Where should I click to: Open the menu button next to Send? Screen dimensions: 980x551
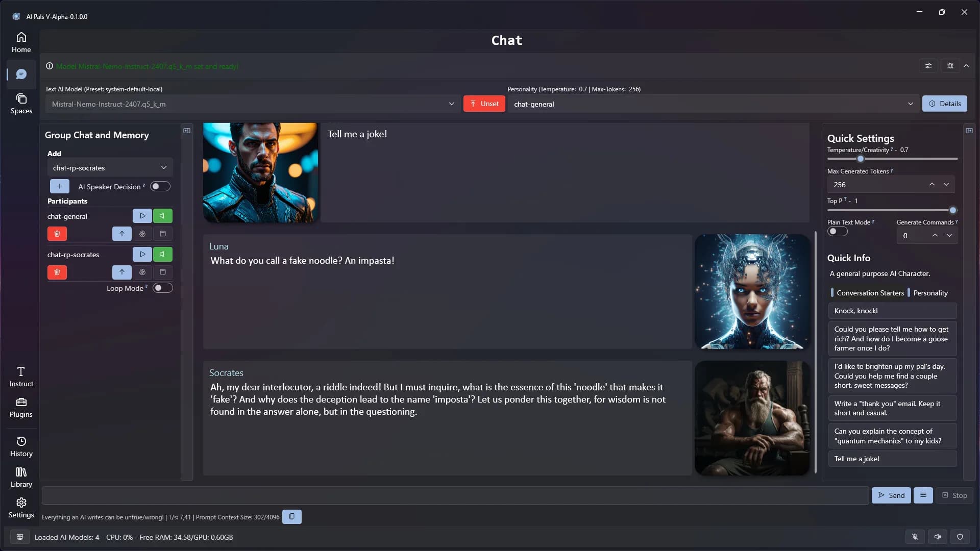[923, 495]
